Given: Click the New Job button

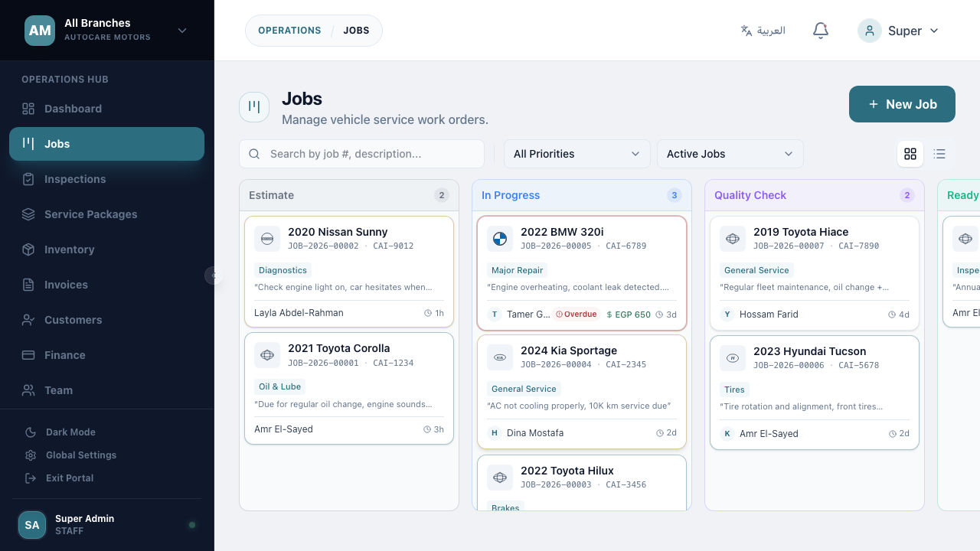Looking at the screenshot, I should pos(902,104).
